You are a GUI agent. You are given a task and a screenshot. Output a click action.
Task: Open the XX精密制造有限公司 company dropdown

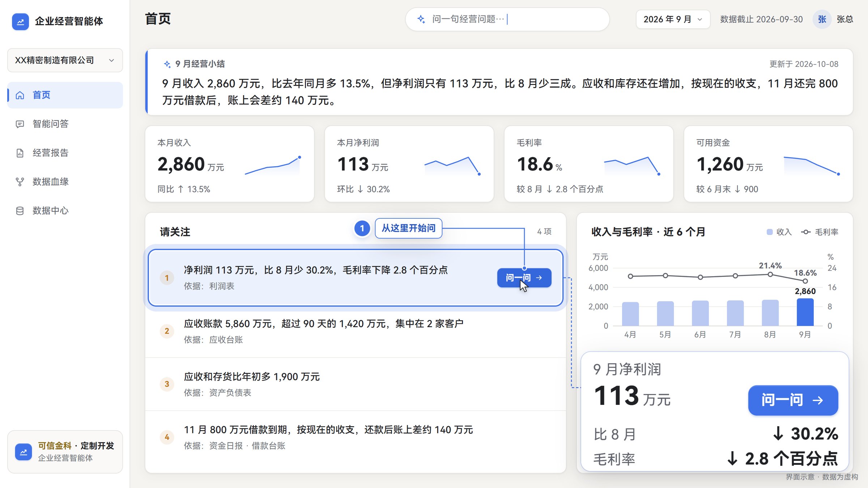(65, 60)
